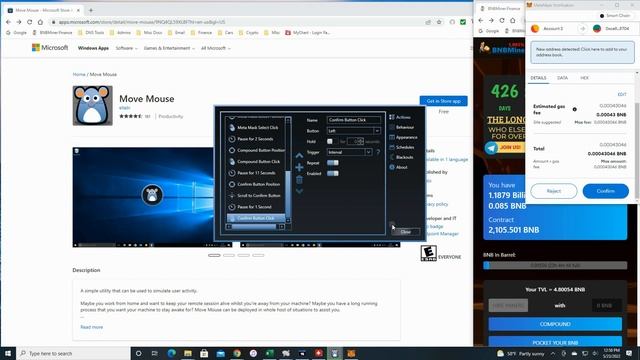Switch to MetaMask HEX tab
This screenshot has height=360, width=640.
pyautogui.click(x=584, y=78)
